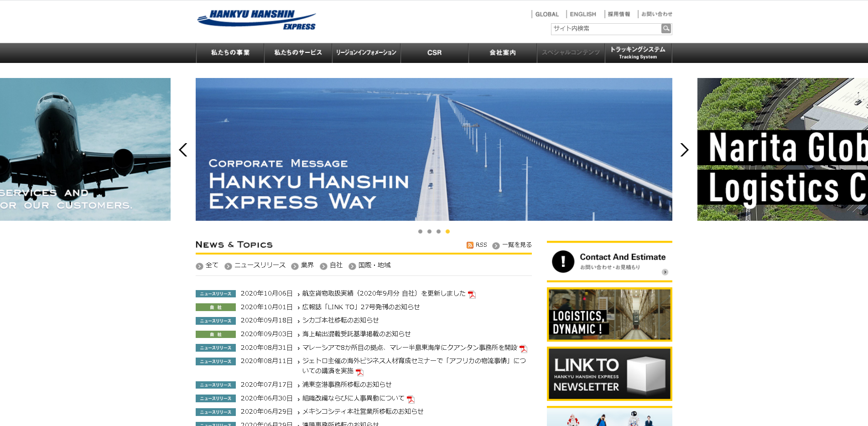Image resolution: width=868 pixels, height=426 pixels.
Task: Click the date 2020年07月17日
Action: pos(267,384)
